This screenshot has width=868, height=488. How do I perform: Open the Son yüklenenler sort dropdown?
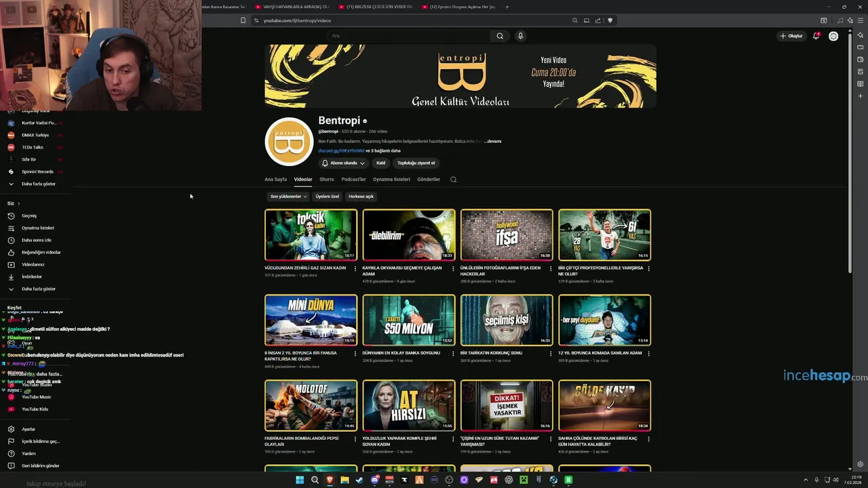pyautogui.click(x=288, y=197)
